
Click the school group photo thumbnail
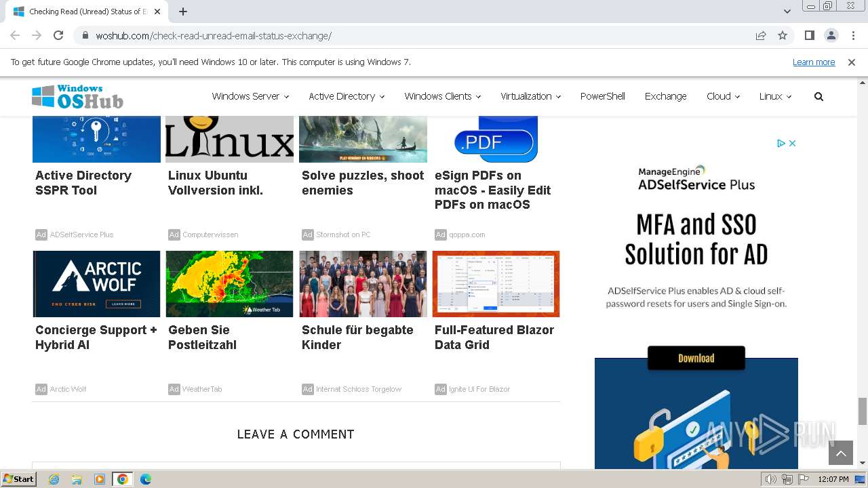pyautogui.click(x=363, y=284)
